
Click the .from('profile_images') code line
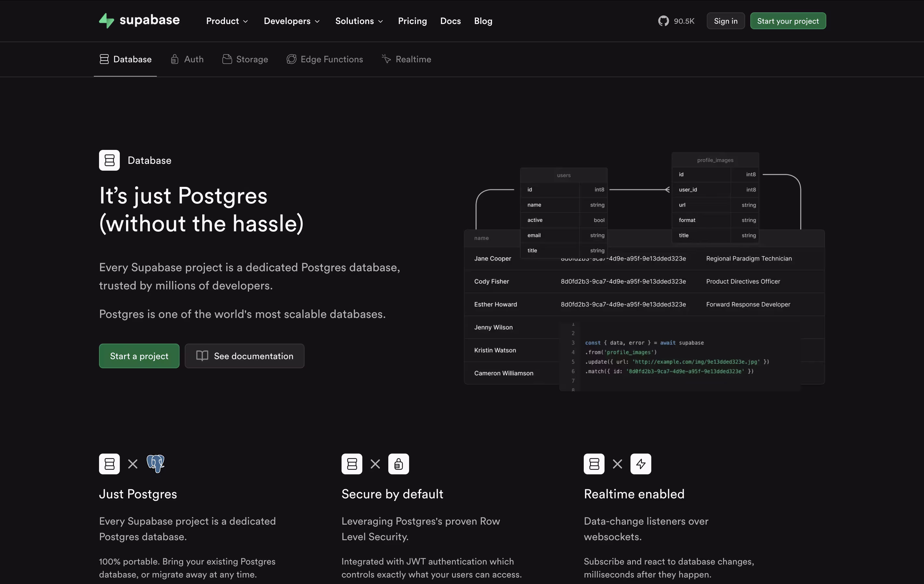click(x=621, y=352)
